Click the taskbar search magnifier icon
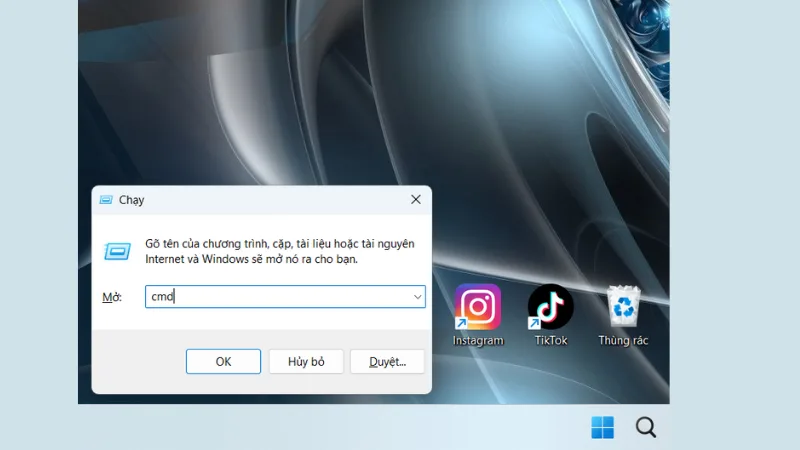This screenshot has height=450, width=800. (x=646, y=428)
